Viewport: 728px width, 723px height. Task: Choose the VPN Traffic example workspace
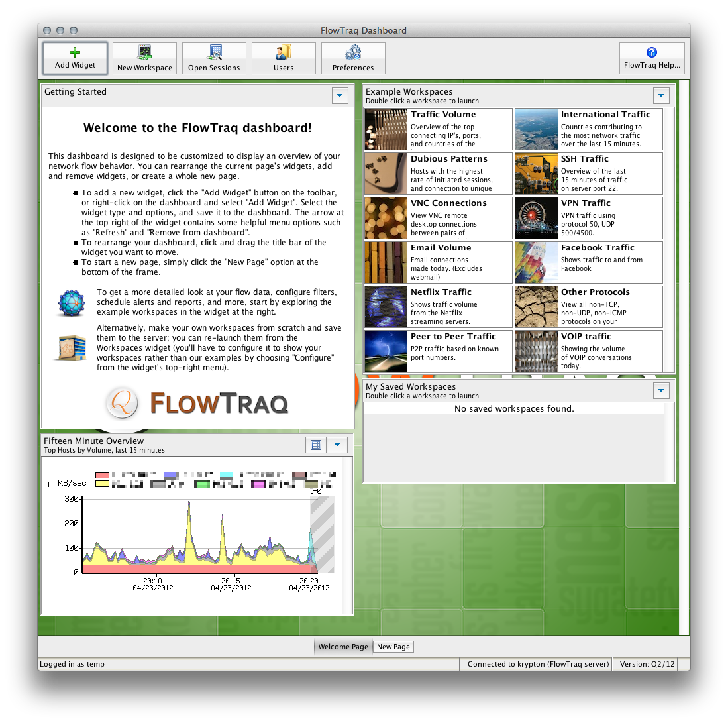coord(589,218)
